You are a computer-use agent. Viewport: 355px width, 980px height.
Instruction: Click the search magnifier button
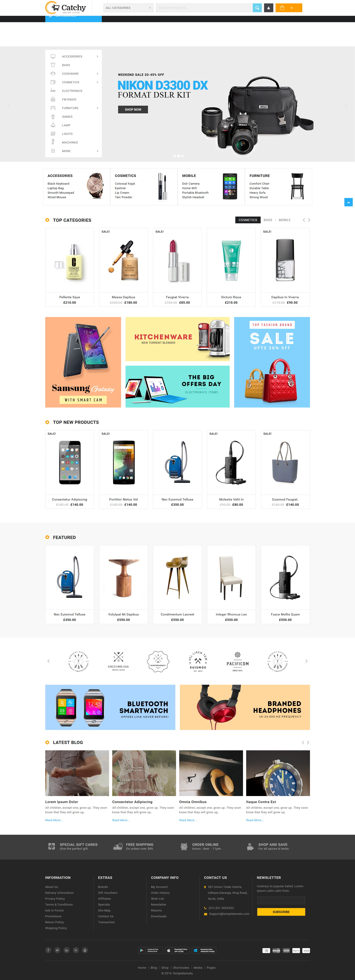coord(257,8)
